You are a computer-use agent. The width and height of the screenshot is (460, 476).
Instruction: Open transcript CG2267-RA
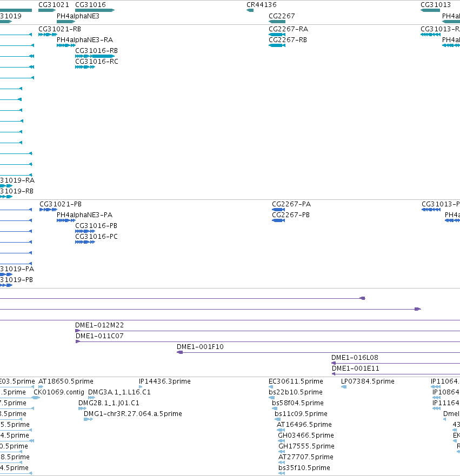point(289,29)
